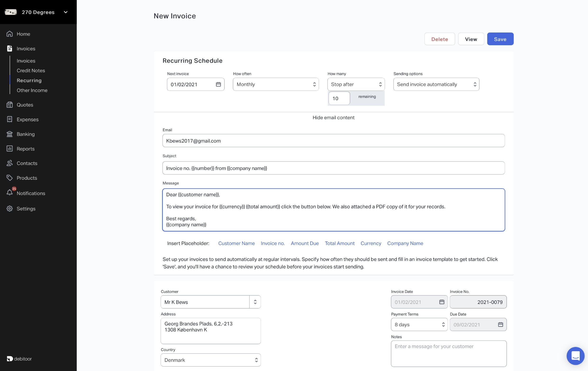Open calendar icon in Due Date field
The height and width of the screenshot is (371, 588).
point(500,324)
